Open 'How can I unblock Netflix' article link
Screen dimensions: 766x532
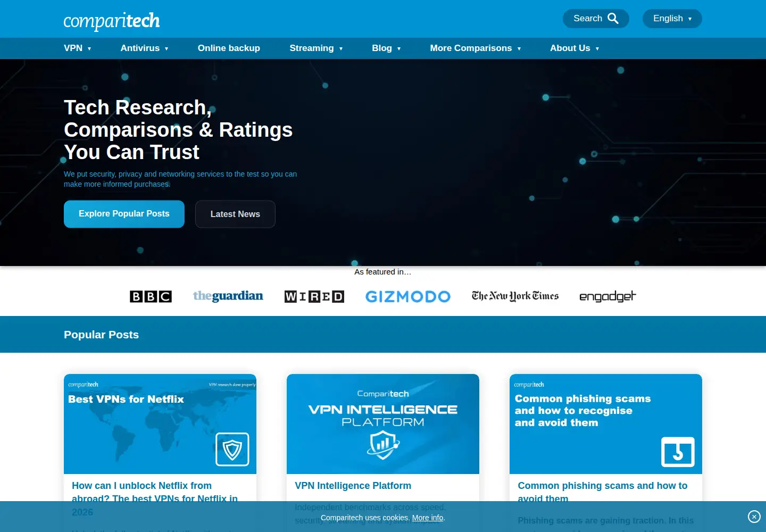click(155, 498)
